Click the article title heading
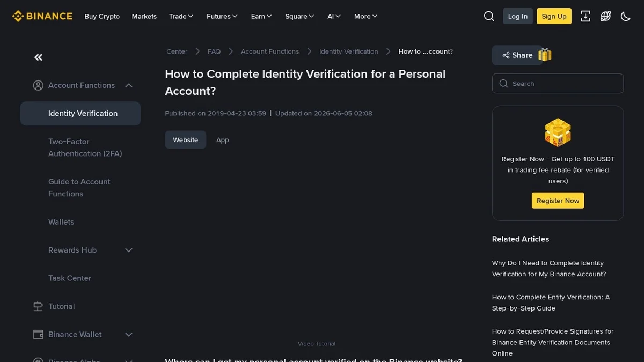The height and width of the screenshot is (362, 644). (305, 82)
